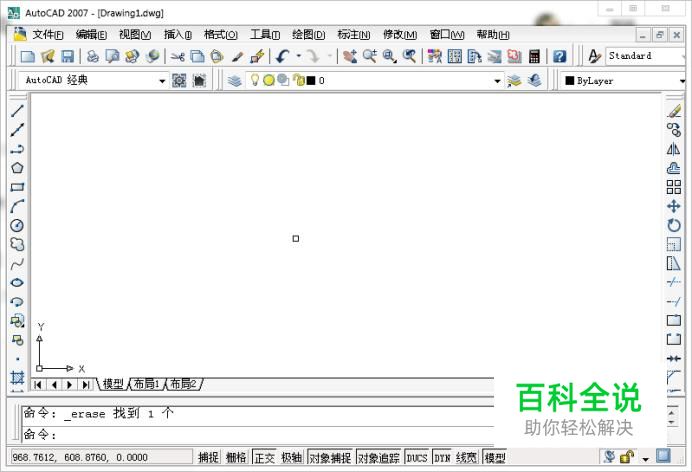Toggle the 对象捕捉 object snap
Viewport: 692px width, 472px height.
pyautogui.click(x=330, y=457)
